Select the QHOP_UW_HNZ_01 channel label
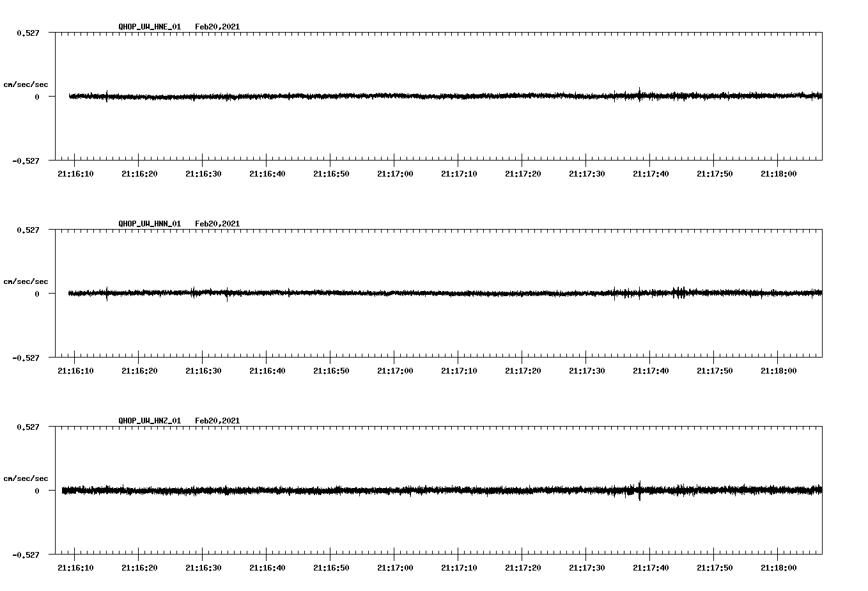The image size is (868, 591). click(x=149, y=420)
